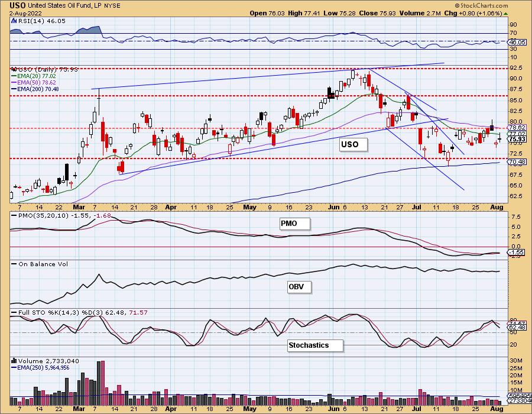
Task: Click the 2733040 volume tag on right axis
Action: tap(519, 401)
